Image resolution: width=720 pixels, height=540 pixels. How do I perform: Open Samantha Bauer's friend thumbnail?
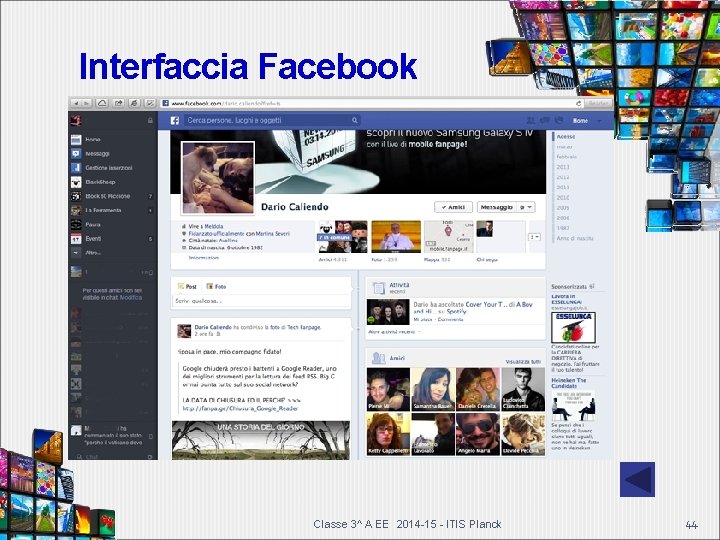coord(433,389)
